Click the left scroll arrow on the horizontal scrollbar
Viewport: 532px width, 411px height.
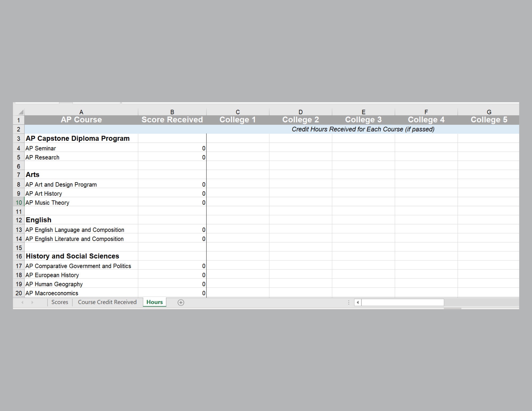point(358,302)
